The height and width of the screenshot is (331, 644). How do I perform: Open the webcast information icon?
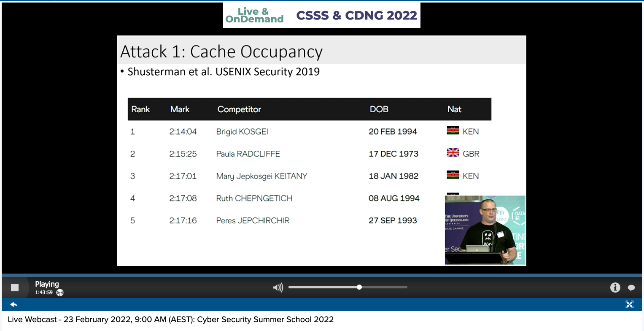pos(615,288)
